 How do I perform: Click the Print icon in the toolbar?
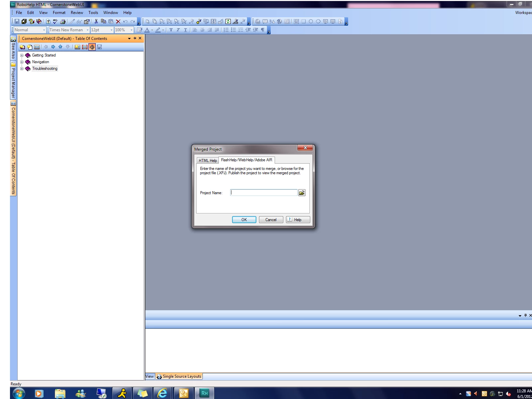click(x=63, y=22)
